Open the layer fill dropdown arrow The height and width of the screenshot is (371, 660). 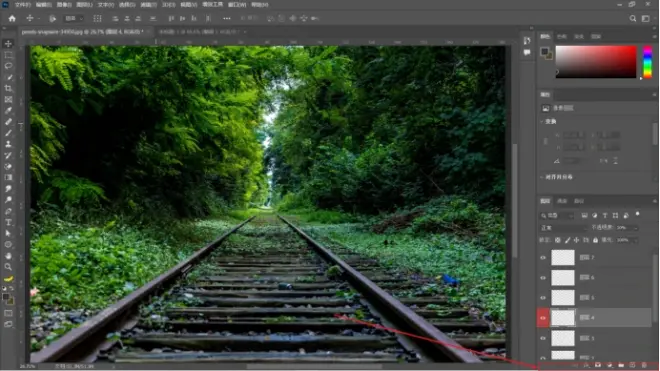pyautogui.click(x=635, y=240)
